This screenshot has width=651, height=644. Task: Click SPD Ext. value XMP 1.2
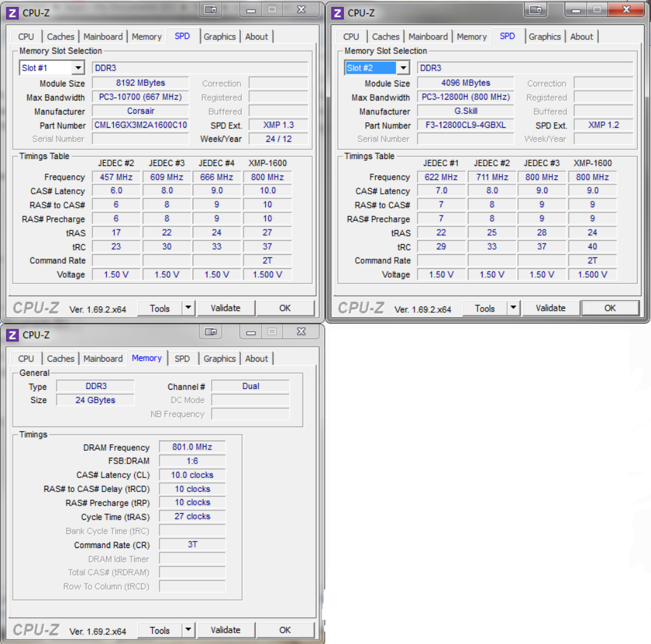[604, 125]
